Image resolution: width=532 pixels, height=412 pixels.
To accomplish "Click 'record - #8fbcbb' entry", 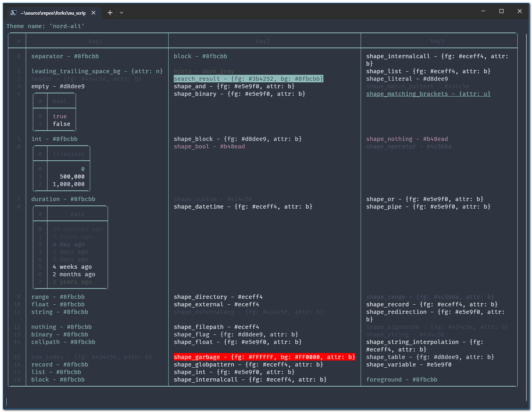I will click(60, 365).
